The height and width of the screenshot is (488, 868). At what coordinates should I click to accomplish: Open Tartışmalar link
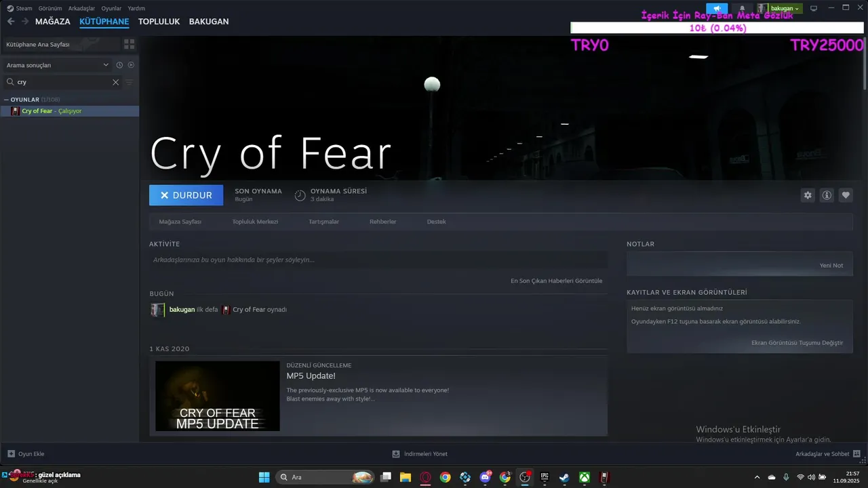tap(323, 222)
